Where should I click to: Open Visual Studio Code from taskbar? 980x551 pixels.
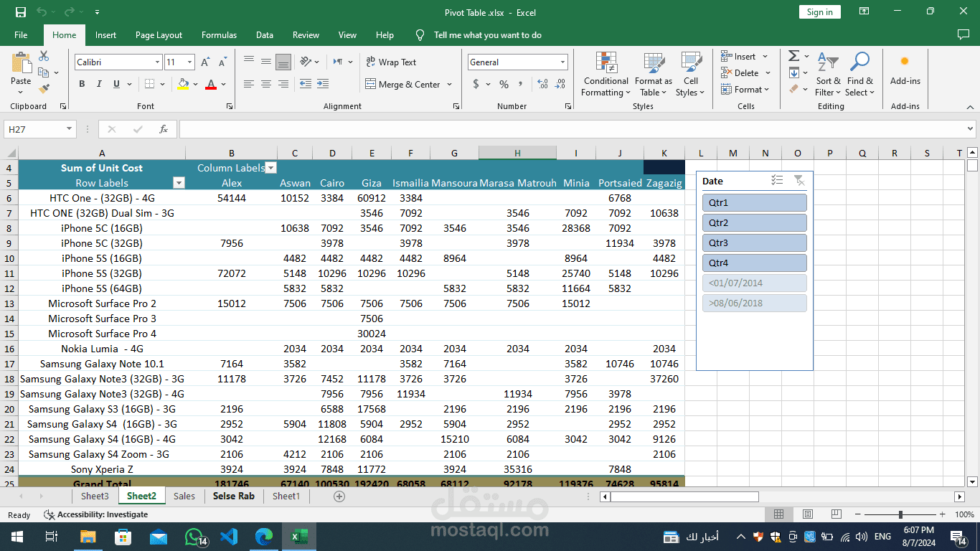tap(229, 537)
